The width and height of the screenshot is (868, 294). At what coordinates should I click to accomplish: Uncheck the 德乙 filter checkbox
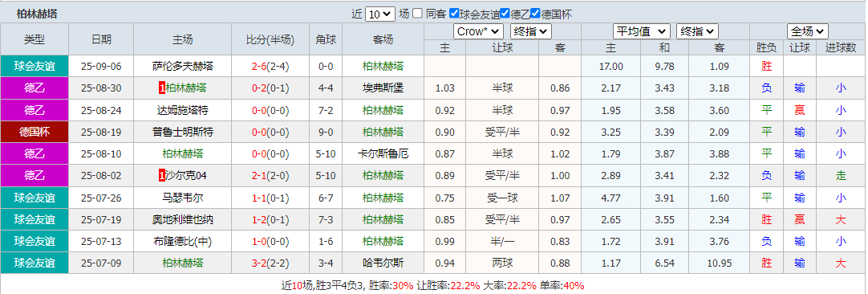505,14
